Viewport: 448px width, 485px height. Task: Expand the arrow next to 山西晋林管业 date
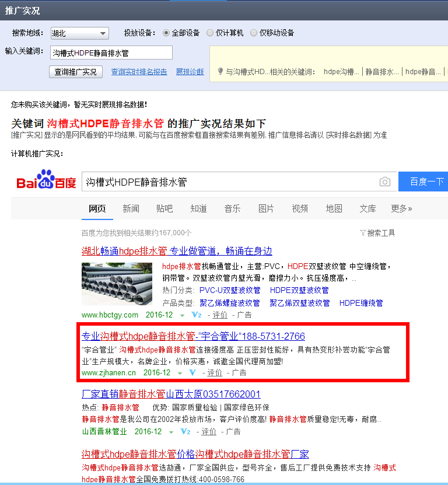coord(171,432)
